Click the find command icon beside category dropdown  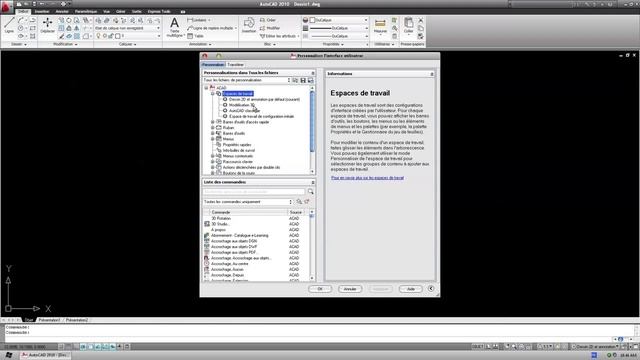click(x=299, y=202)
